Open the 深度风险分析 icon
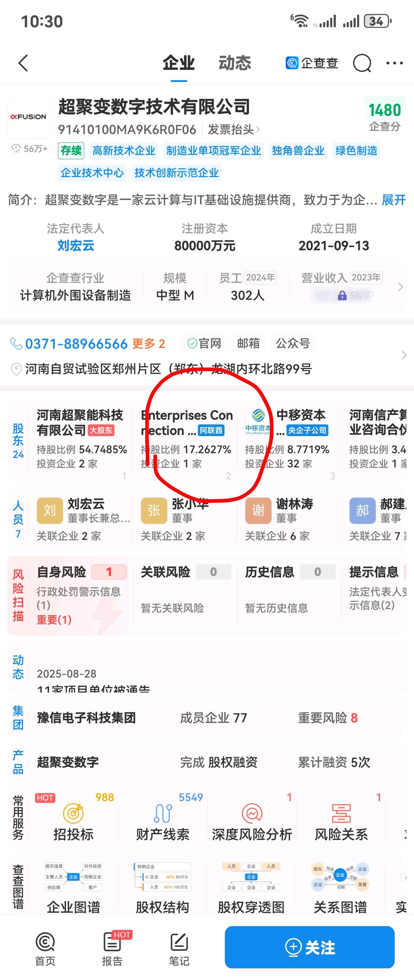The width and height of the screenshot is (414, 980). 252,814
